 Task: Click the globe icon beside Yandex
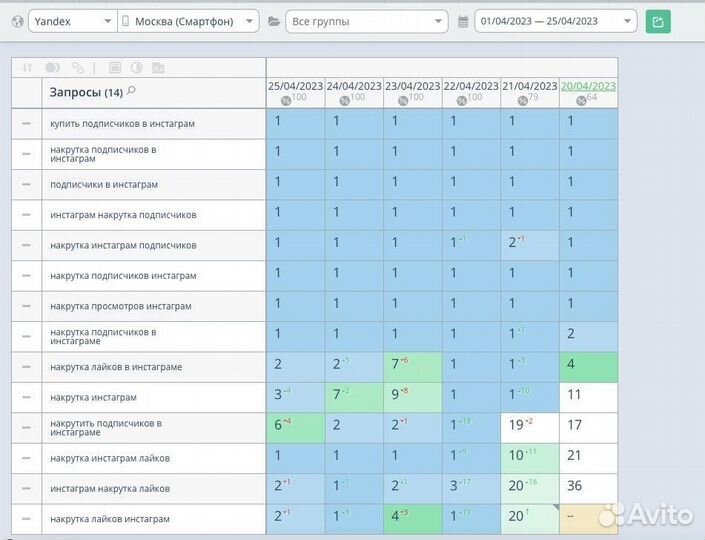point(17,21)
